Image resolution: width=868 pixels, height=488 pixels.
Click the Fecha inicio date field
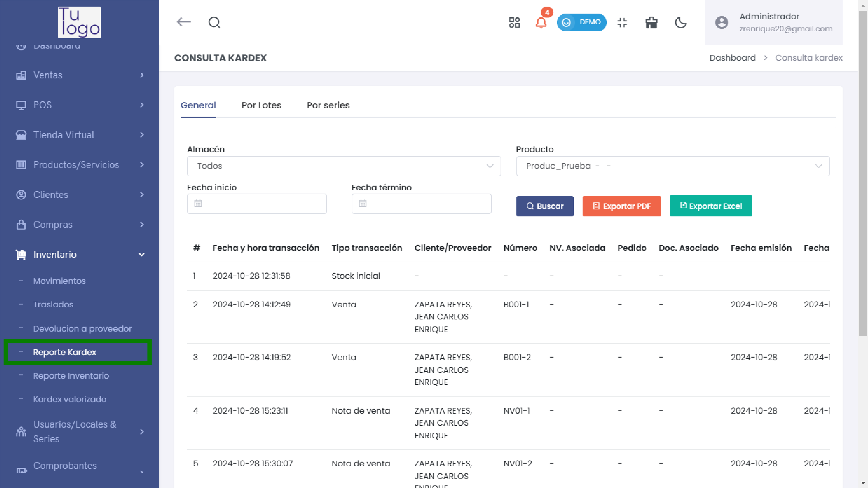point(257,204)
